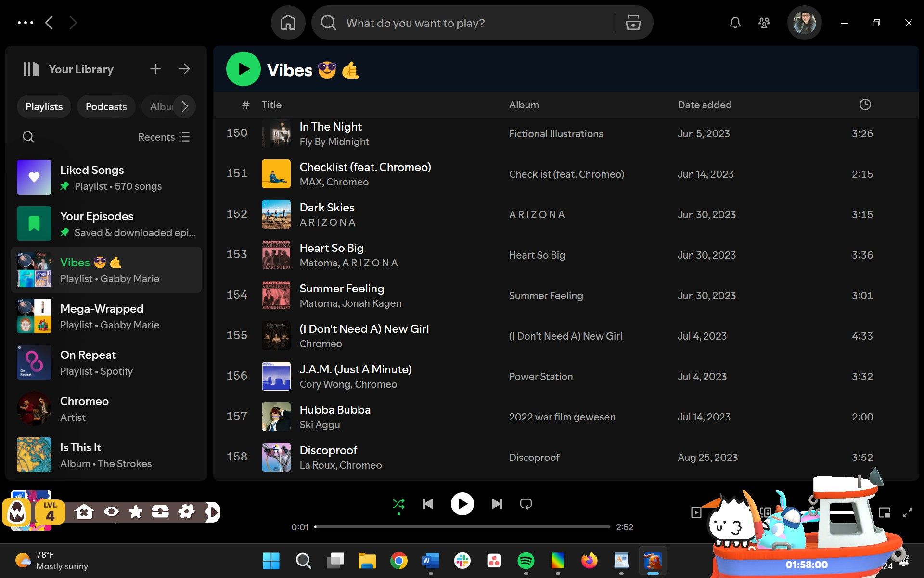Screen dimensions: 924x578
Task: Click Hubba Bubba album art thumbnail
Action: click(276, 417)
